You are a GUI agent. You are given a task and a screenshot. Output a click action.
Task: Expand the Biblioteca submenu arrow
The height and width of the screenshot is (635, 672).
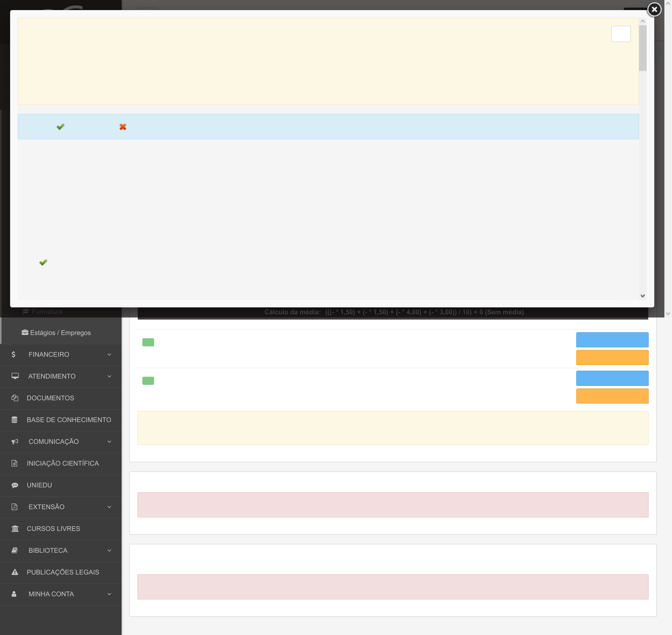[109, 550]
